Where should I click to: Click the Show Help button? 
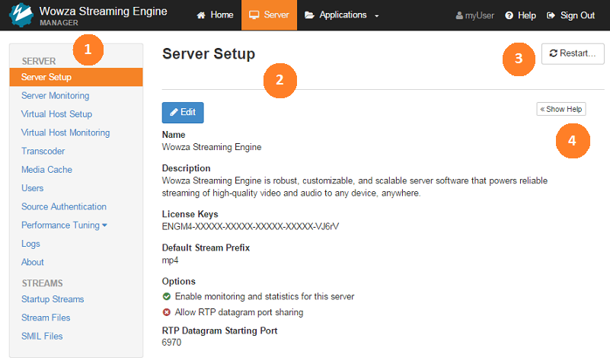tap(561, 110)
